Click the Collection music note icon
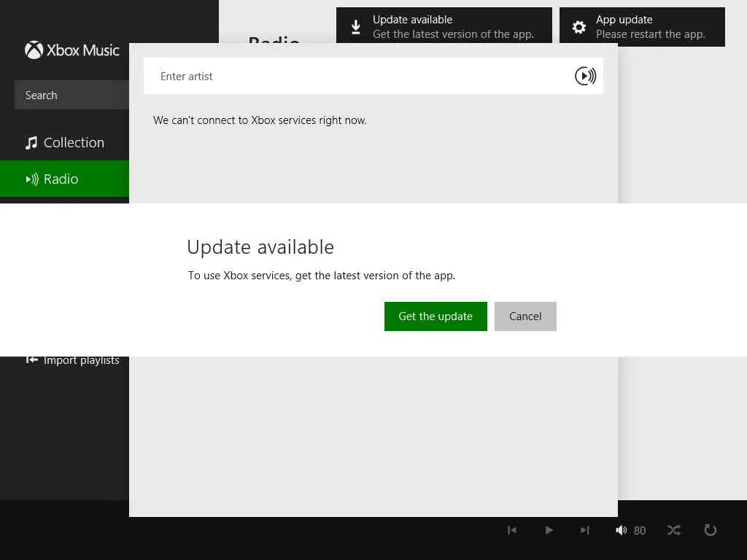This screenshot has width=747, height=560. 31,143
